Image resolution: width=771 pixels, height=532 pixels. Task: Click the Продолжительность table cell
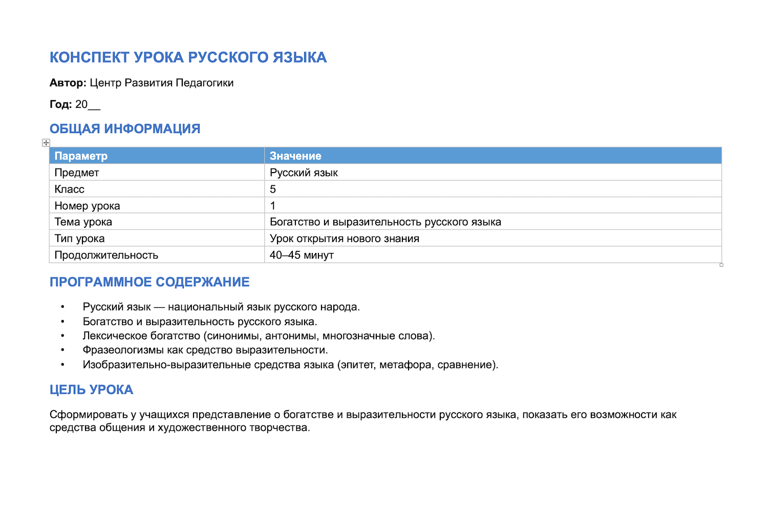pyautogui.click(x=157, y=254)
